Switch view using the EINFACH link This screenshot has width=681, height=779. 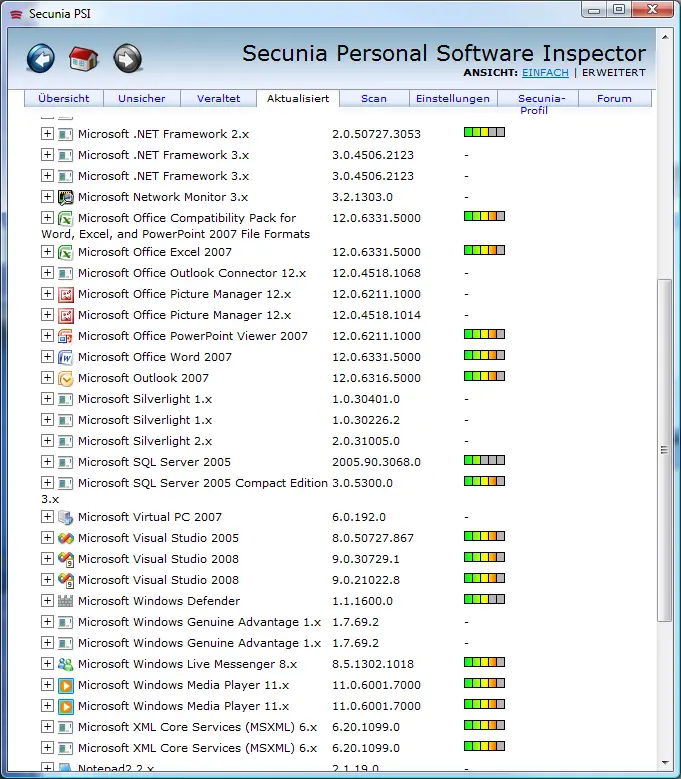pos(545,73)
